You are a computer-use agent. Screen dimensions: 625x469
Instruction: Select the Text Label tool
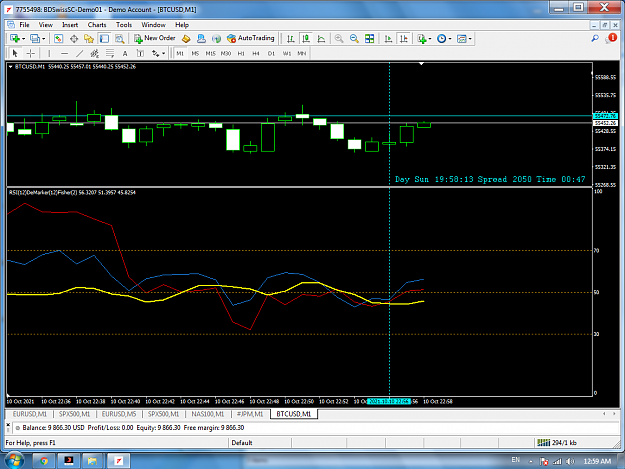tap(140, 53)
